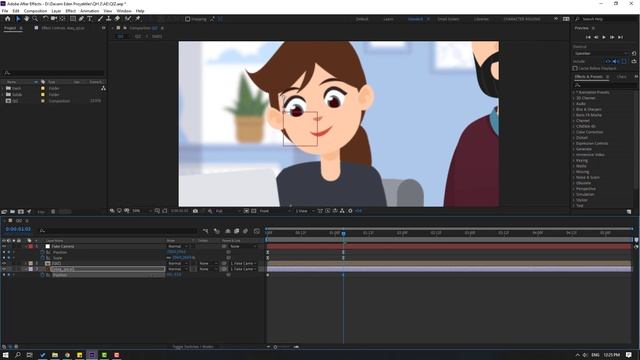Viewport: 640px width, 360px height.
Task: Click the Home icon in the toolbar
Action: click(x=7, y=19)
